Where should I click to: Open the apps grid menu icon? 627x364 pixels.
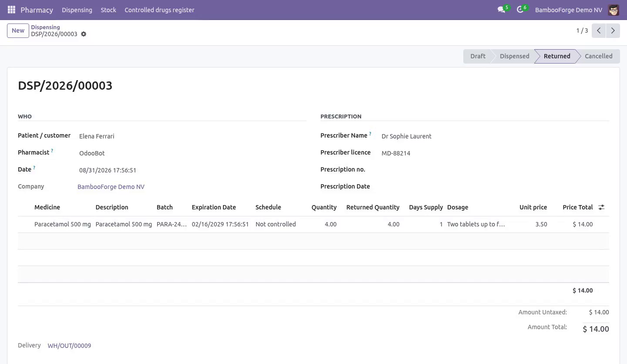point(12,10)
